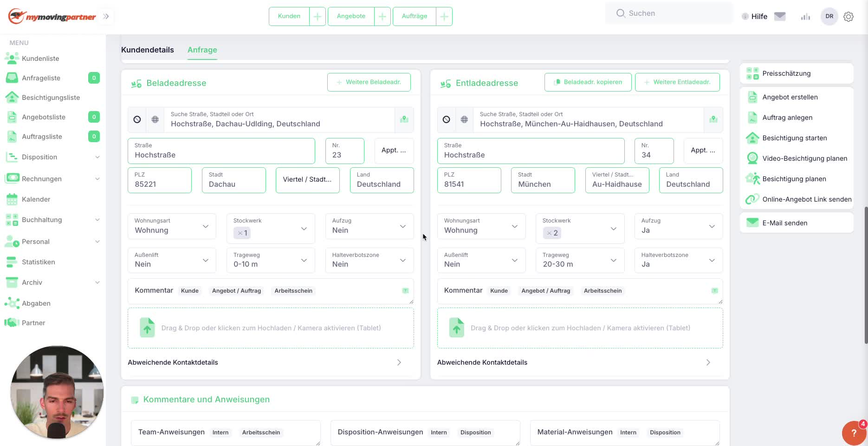This screenshot has height=446, width=868.
Task: Open Aufzug dropdown showing Nein
Action: tap(369, 226)
